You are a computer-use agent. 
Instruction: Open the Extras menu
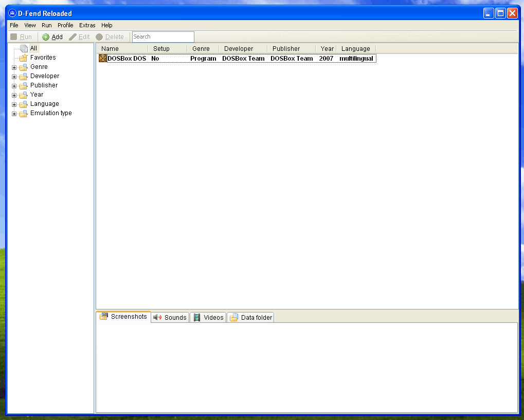pos(87,25)
